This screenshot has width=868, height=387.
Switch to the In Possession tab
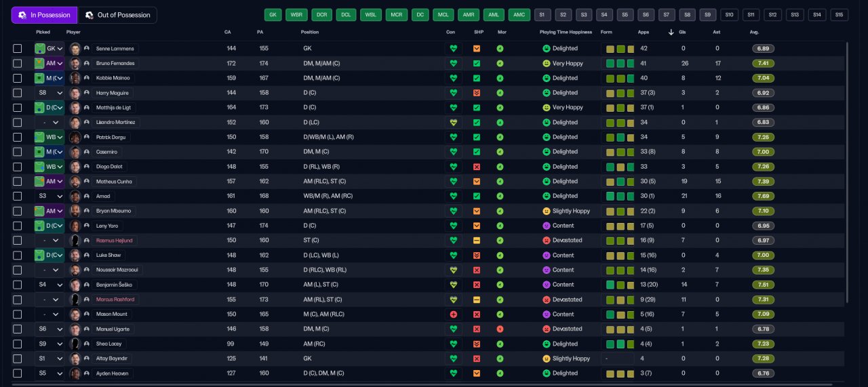click(44, 15)
